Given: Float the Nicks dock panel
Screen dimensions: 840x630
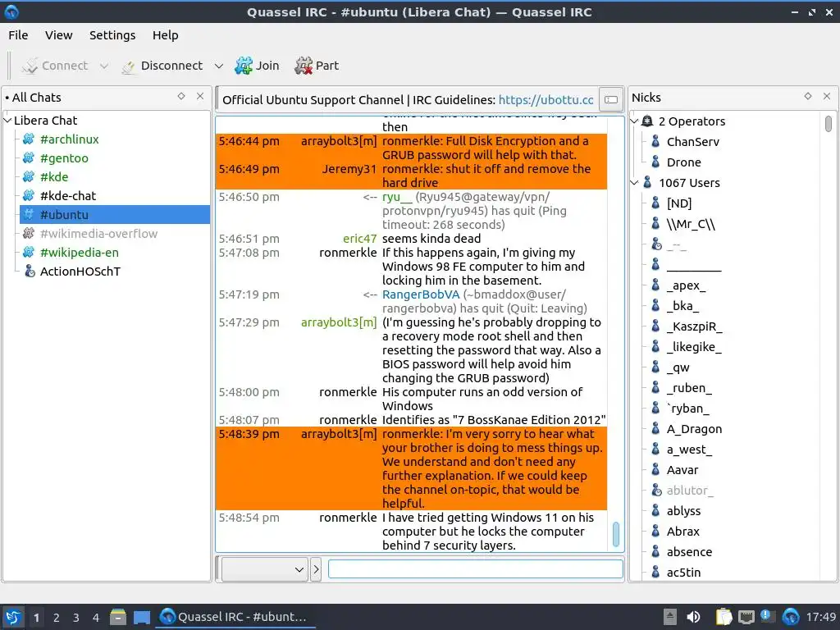Looking at the screenshot, I should pyautogui.click(x=808, y=97).
